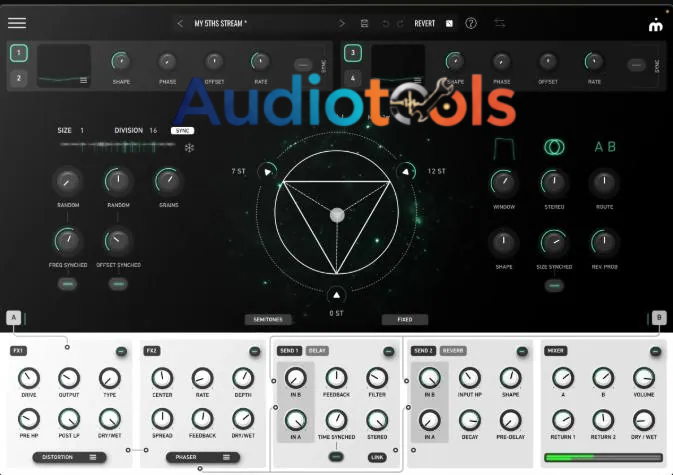The height and width of the screenshot is (475, 673).
Task: Click the undo arrow icon
Action: 385,24
